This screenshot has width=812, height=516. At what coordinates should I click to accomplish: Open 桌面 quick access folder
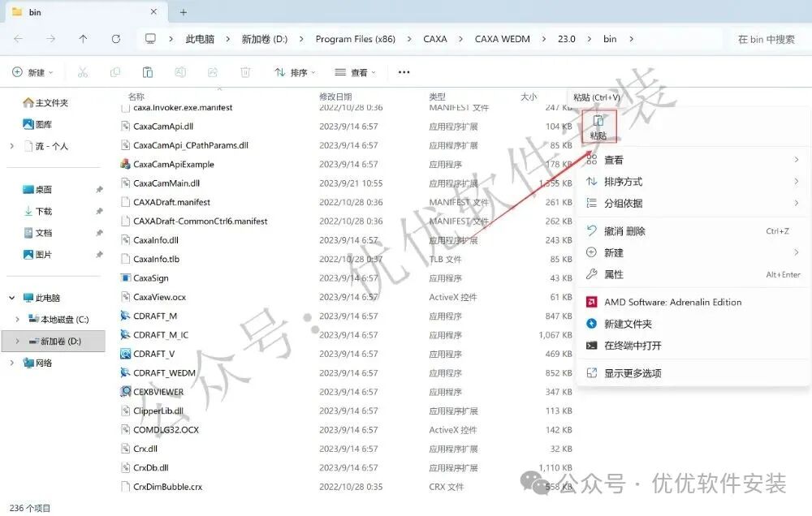pos(37,190)
